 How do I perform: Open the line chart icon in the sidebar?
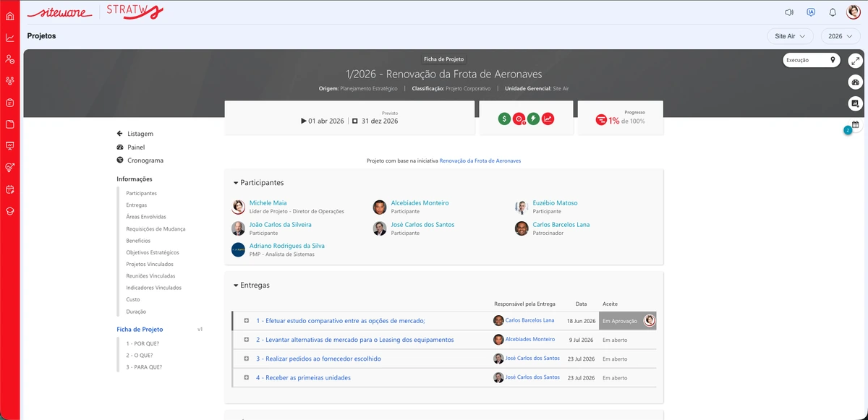[10, 38]
